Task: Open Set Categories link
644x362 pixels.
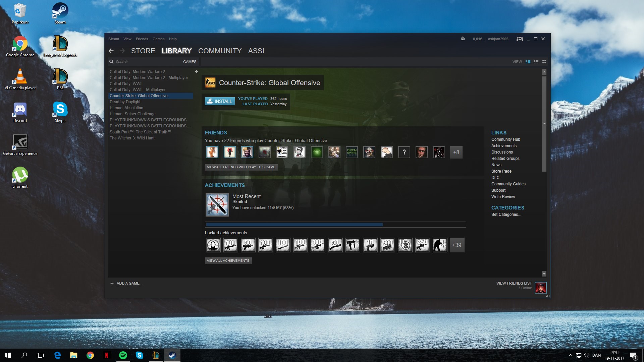Action: (x=506, y=215)
